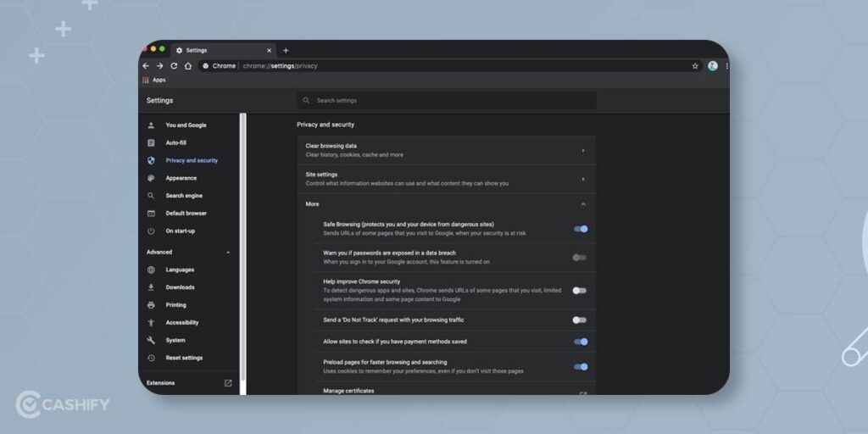The image size is (868, 434).
Task: Toggle password data breach warning switch
Action: pos(579,258)
